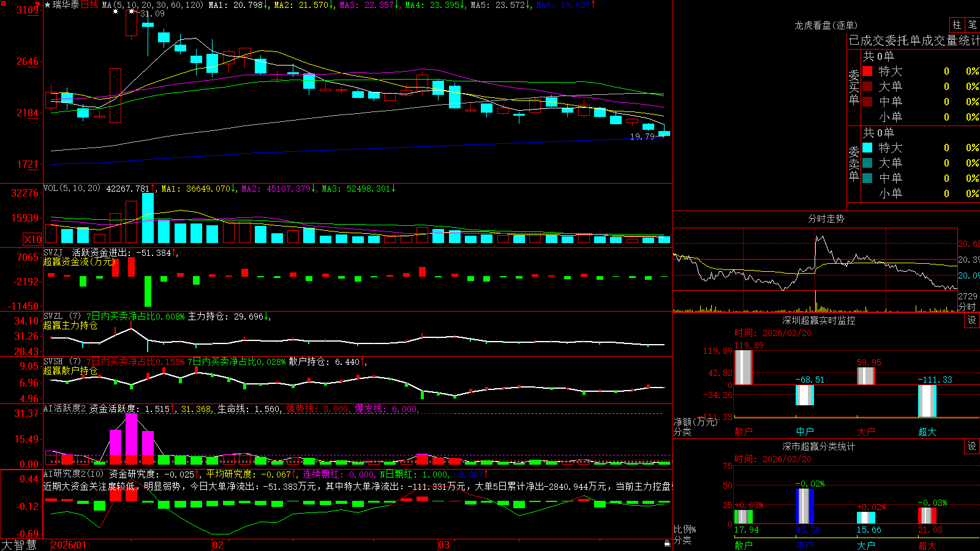The width and height of the screenshot is (980, 551).
Task: Click the 分时走势 panel header
Action: [826, 219]
